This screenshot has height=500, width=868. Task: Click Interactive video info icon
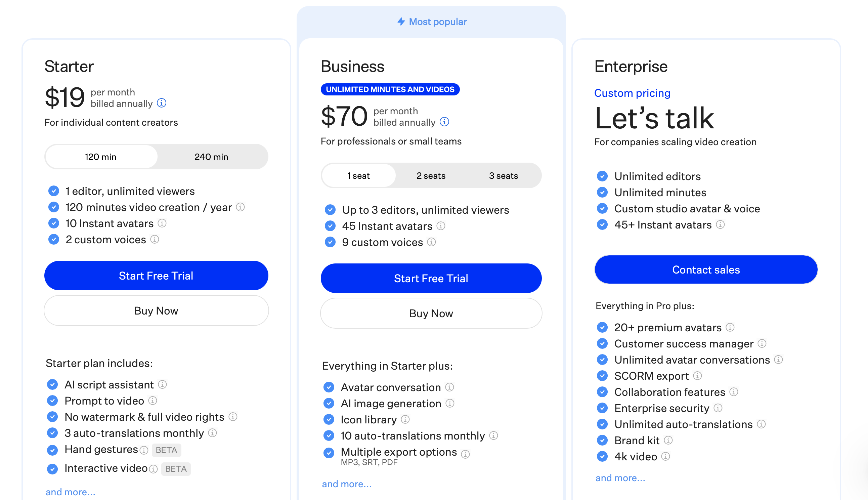click(154, 469)
